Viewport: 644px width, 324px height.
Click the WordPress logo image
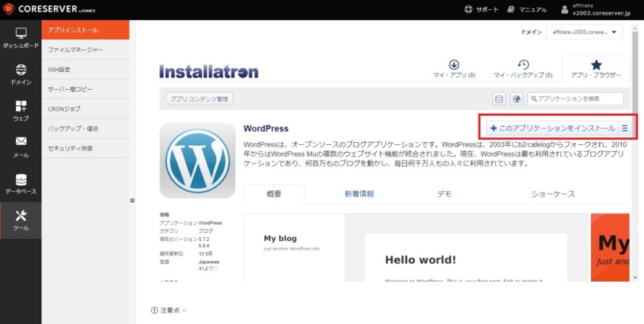tap(197, 160)
